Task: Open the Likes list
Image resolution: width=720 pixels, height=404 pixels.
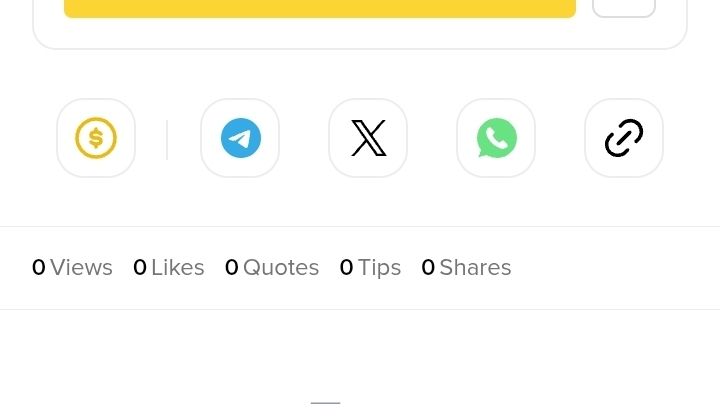Action: [169, 267]
